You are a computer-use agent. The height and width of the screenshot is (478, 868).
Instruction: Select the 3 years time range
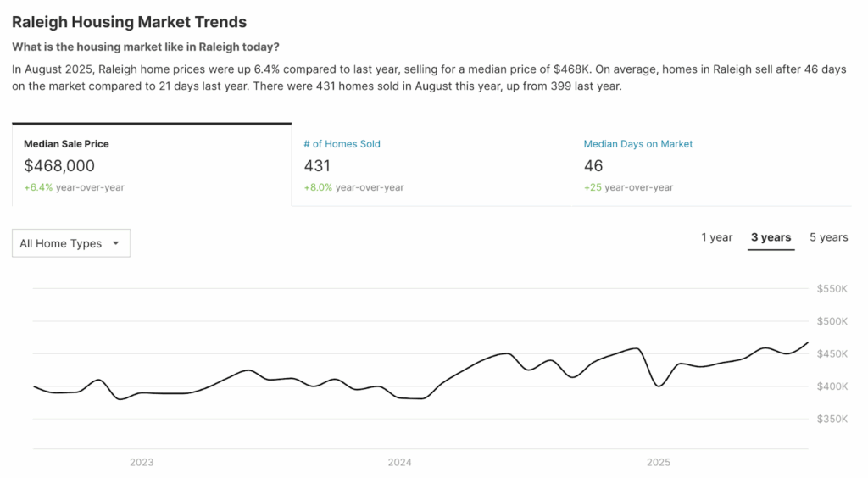[771, 237]
